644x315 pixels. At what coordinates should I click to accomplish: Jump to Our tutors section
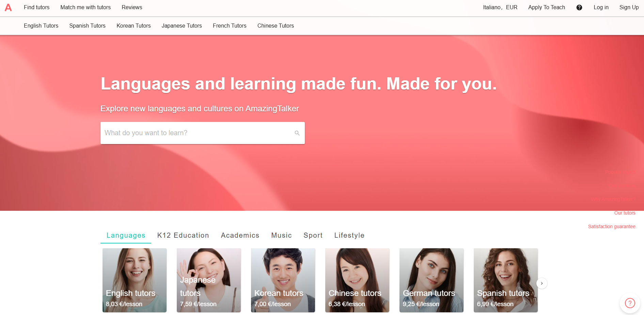tap(625, 213)
